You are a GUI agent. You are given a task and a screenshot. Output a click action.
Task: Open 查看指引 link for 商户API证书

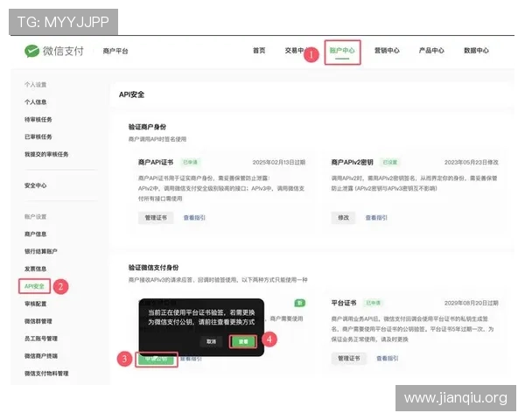point(194,218)
